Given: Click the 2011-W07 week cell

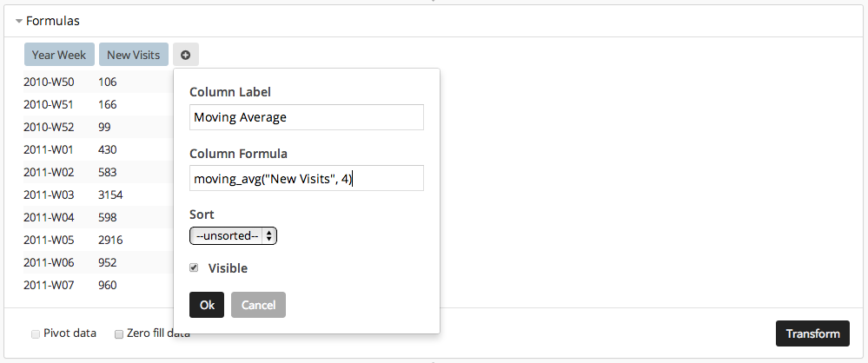Looking at the screenshot, I should [x=48, y=286].
